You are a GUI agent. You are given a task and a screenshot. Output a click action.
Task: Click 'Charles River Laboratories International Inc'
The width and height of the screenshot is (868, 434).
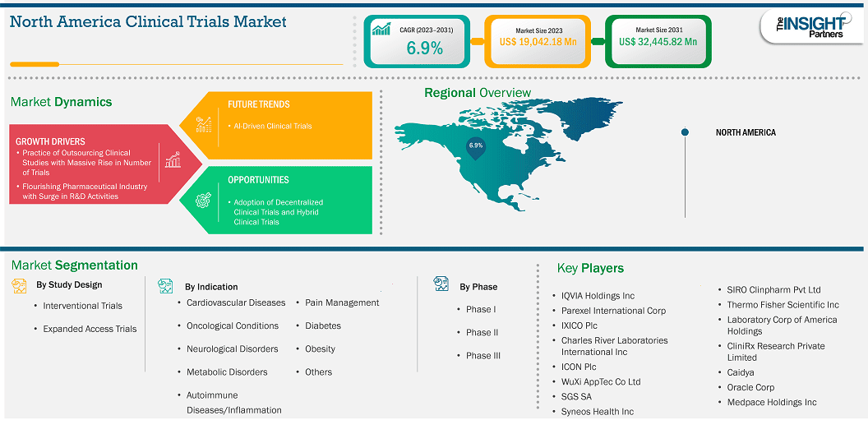tap(615, 346)
